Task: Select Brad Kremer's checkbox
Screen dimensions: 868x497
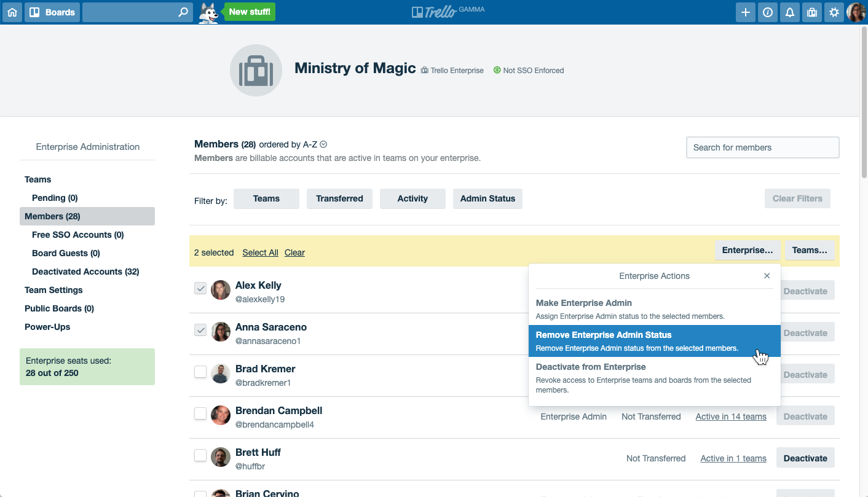Action: click(x=200, y=372)
